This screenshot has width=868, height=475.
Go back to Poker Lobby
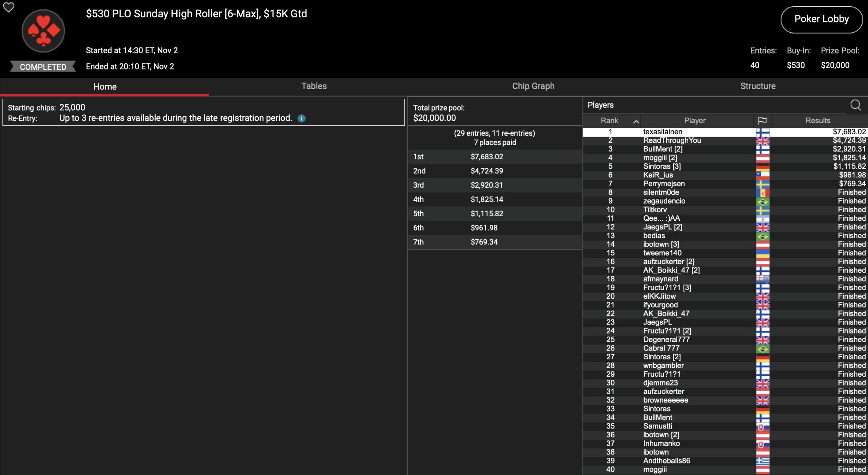click(x=821, y=19)
